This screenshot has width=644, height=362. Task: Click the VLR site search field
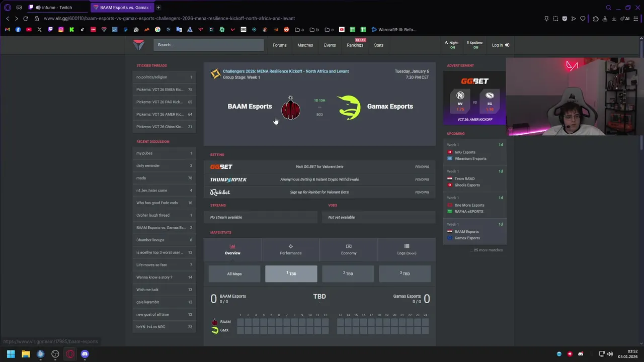coord(209,45)
